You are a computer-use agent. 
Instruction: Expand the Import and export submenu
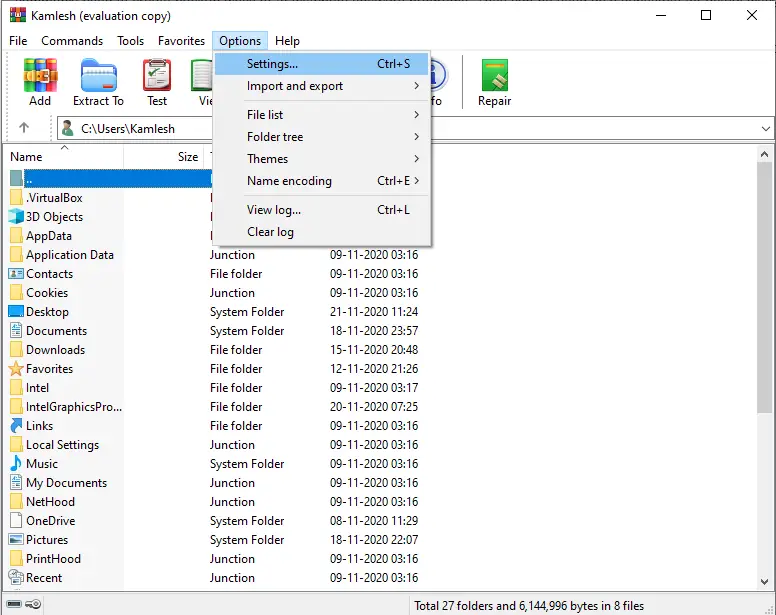coord(322,86)
